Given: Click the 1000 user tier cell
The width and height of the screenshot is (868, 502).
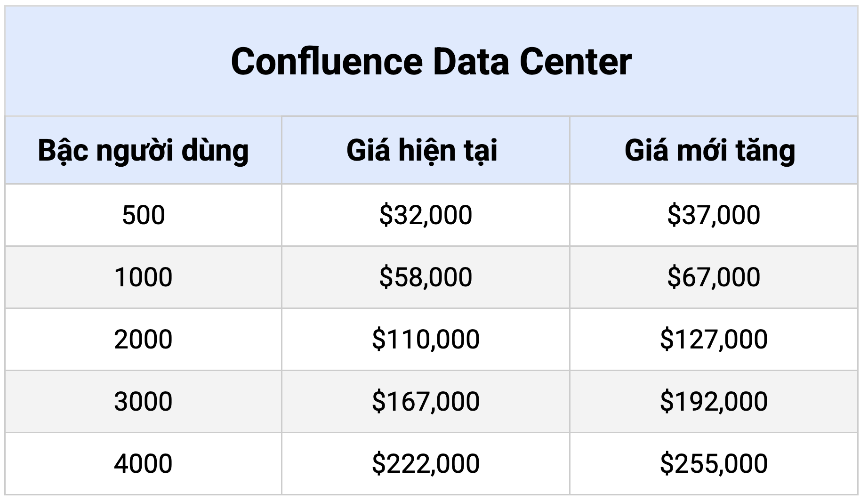Looking at the screenshot, I should [143, 277].
